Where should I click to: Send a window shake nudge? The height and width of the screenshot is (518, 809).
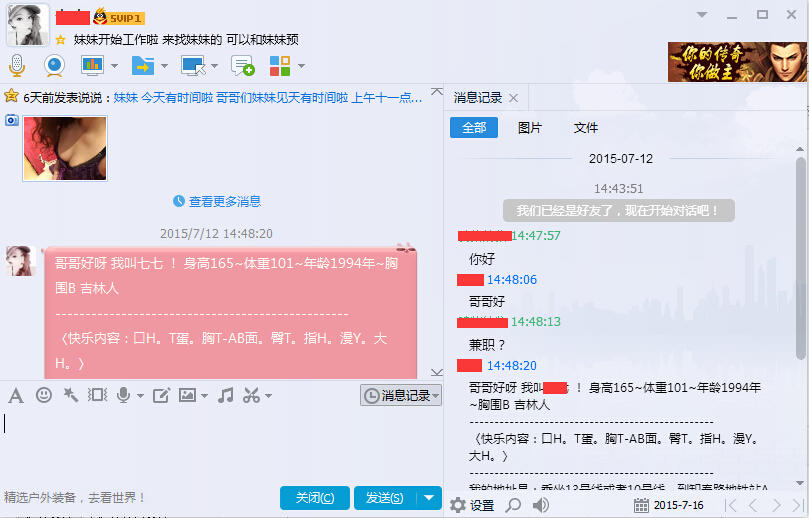(x=97, y=395)
